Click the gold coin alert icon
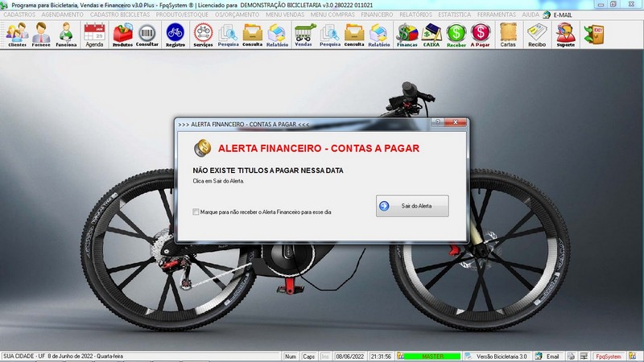 click(x=203, y=148)
